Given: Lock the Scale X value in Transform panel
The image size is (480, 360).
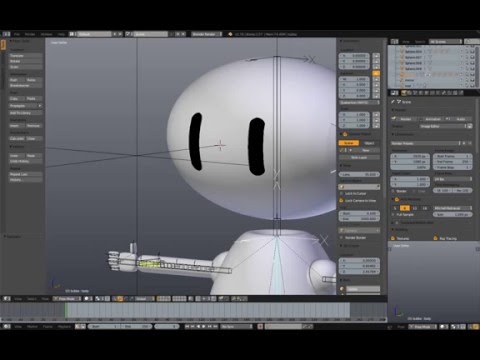Looking at the screenshot, I should [x=376, y=115].
